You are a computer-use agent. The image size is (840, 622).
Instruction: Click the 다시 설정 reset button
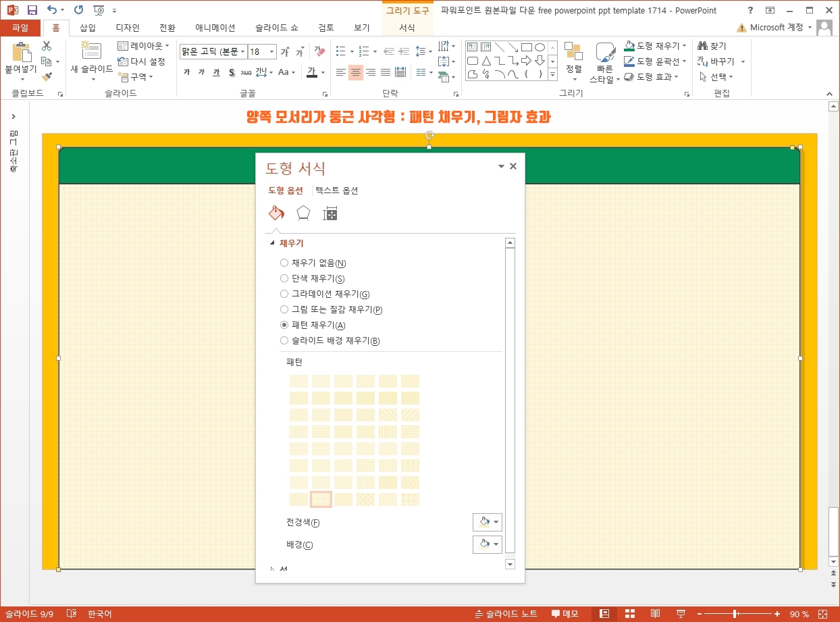coord(141,61)
